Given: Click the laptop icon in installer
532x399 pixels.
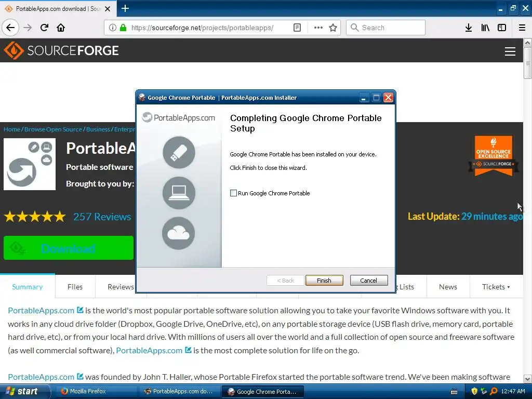Looking at the screenshot, I should tap(179, 193).
